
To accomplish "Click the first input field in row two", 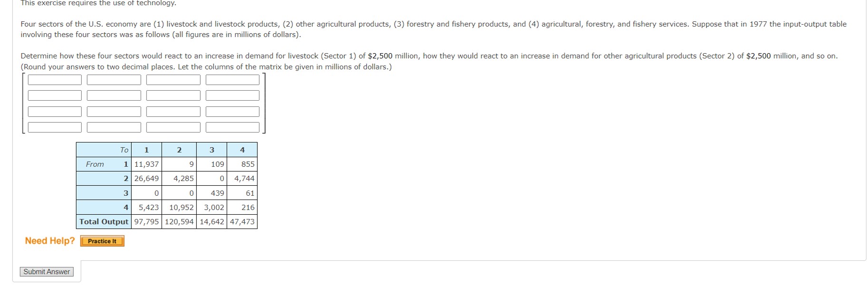I will pos(54,96).
